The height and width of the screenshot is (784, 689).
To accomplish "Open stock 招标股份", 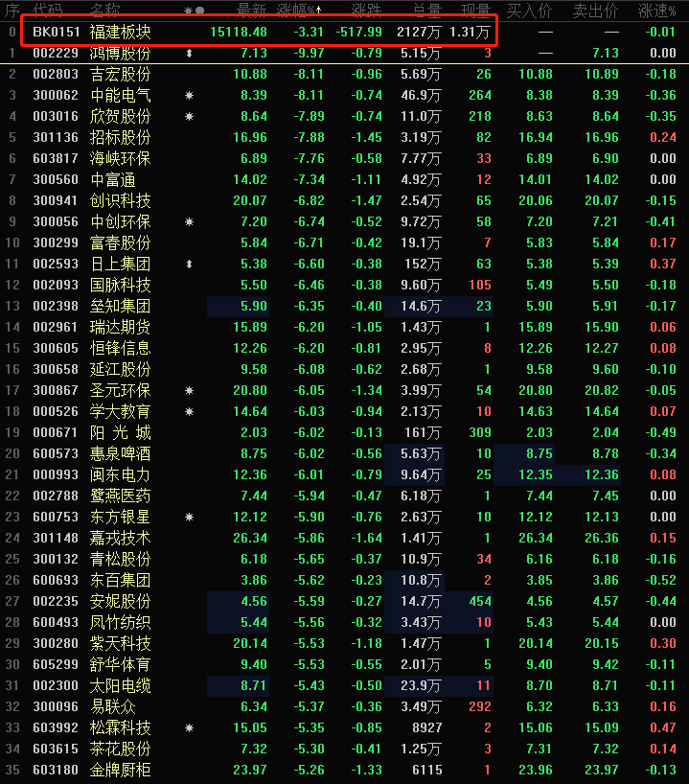I will coord(120,137).
